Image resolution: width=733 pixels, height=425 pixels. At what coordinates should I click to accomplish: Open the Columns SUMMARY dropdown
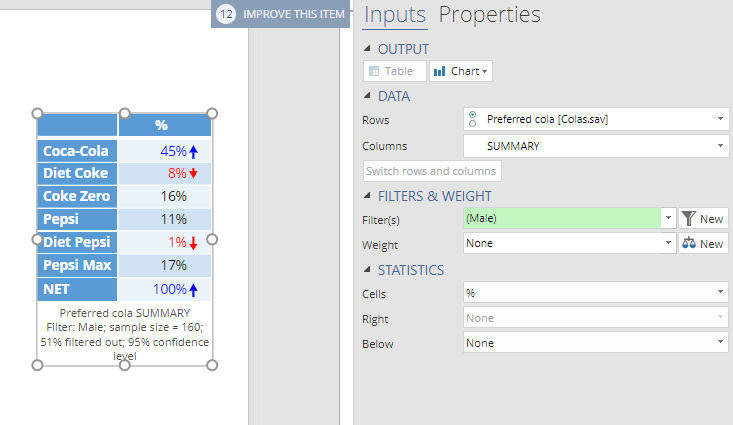596,146
